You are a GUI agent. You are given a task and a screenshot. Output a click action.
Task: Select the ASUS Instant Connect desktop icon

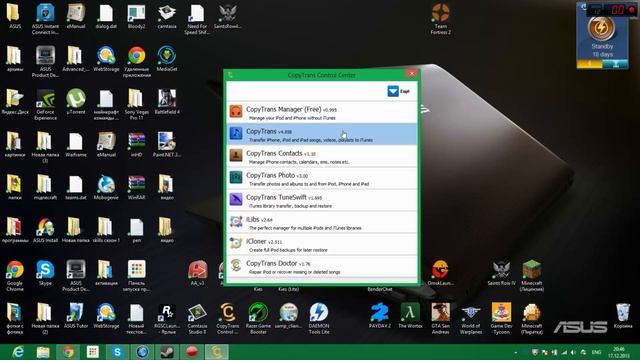(x=45, y=19)
